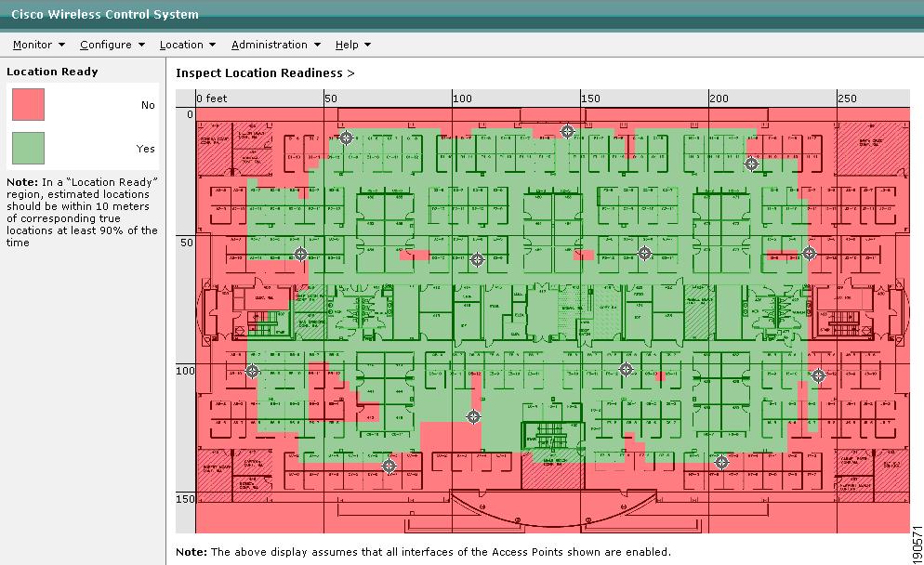Viewport: 924px width, 565px height.
Task: Select bottom-left access point at green area's lower edge
Action: (389, 466)
